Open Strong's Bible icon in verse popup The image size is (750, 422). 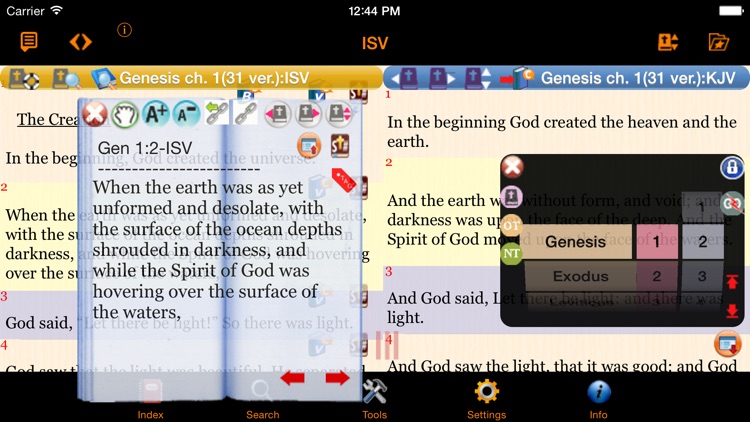[340, 145]
